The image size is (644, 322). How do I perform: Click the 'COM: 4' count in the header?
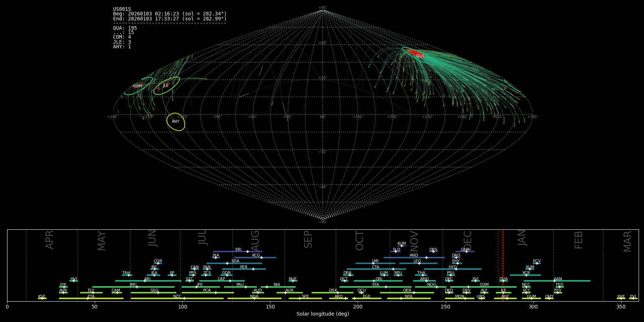(122, 37)
